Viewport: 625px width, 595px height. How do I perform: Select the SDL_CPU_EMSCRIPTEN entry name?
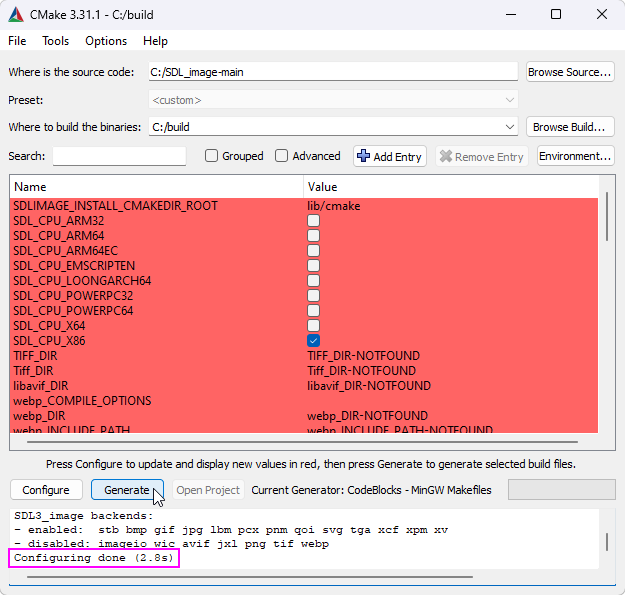[74, 265]
